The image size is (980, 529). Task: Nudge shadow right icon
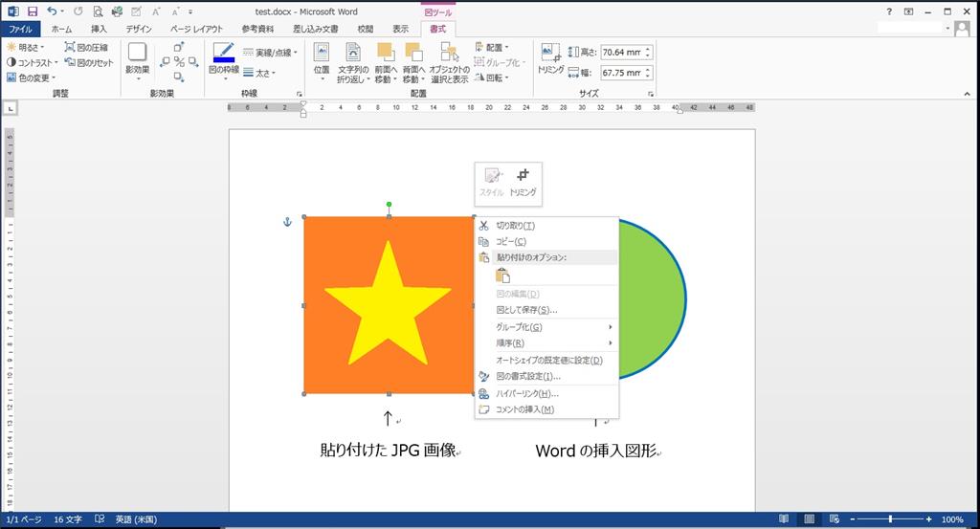pos(193,62)
